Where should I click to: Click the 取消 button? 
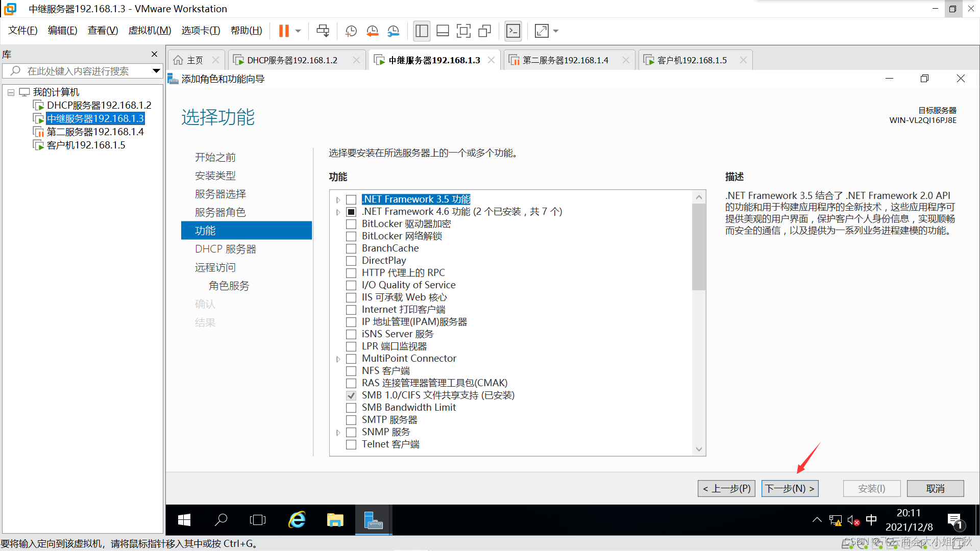click(935, 488)
